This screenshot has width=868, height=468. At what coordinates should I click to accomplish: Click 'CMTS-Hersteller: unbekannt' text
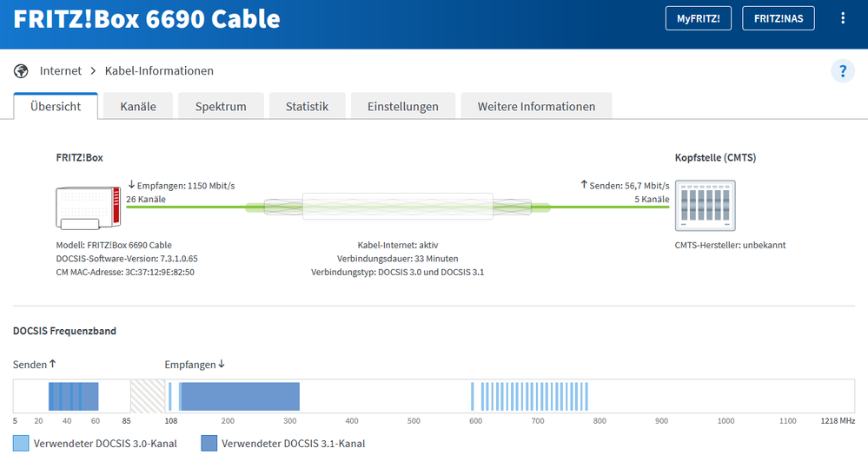[730, 245]
